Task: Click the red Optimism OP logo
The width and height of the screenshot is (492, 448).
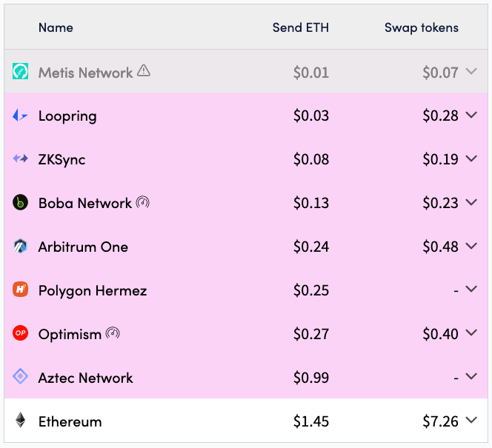Action: [21, 333]
